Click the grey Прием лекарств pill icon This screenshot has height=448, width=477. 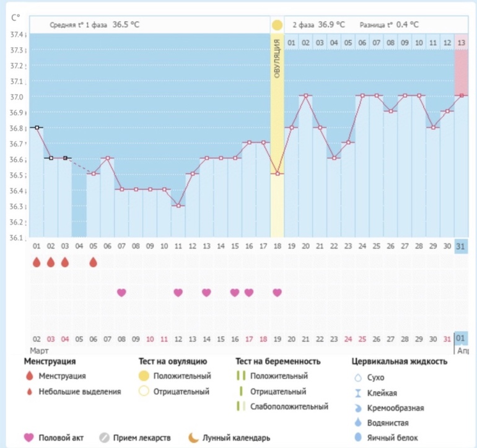(104, 438)
